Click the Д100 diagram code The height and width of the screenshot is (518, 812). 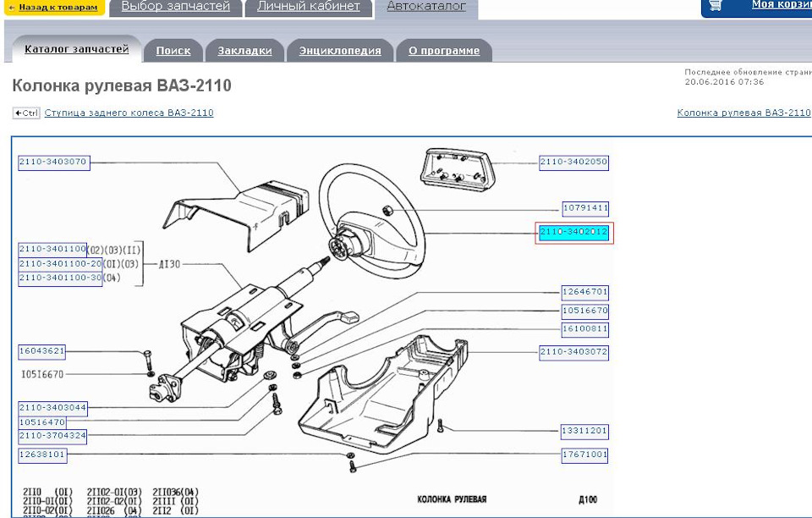click(588, 500)
